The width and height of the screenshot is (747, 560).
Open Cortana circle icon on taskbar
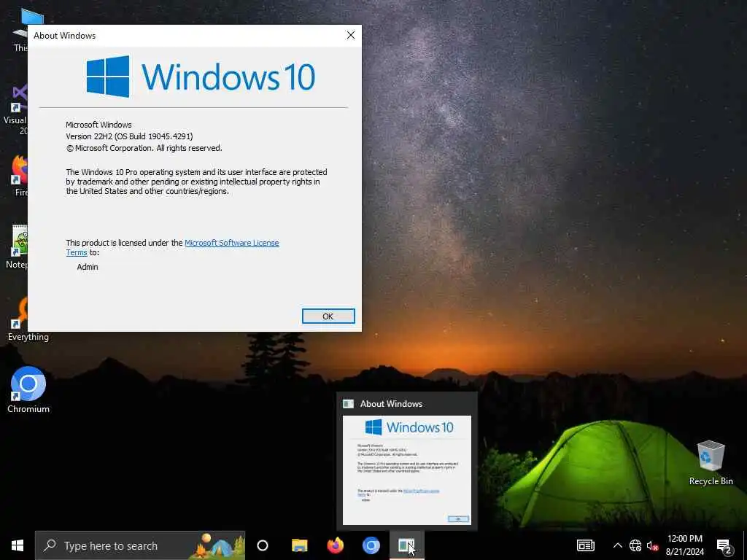click(x=263, y=545)
